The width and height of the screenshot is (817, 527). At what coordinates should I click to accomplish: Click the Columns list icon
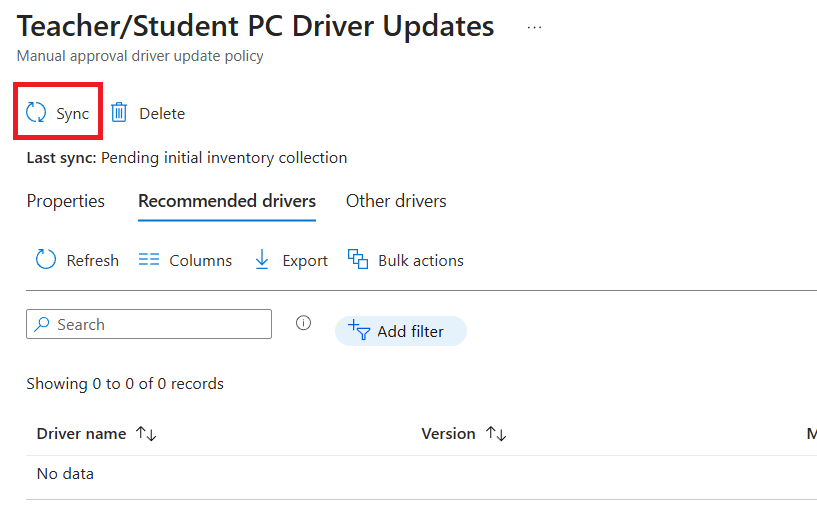click(x=149, y=260)
